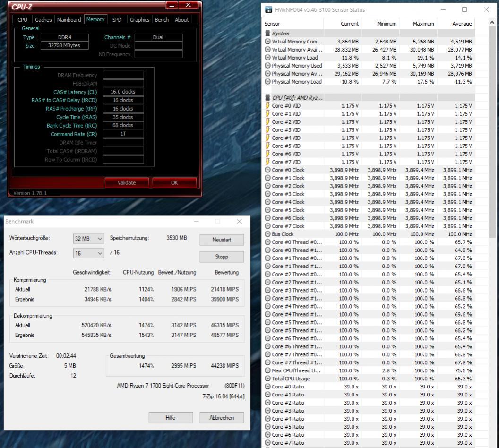Screen dimensions: 499x448
Task: Open the Wörterbuchgröße 32 MB dropdown
Action: pos(88,239)
